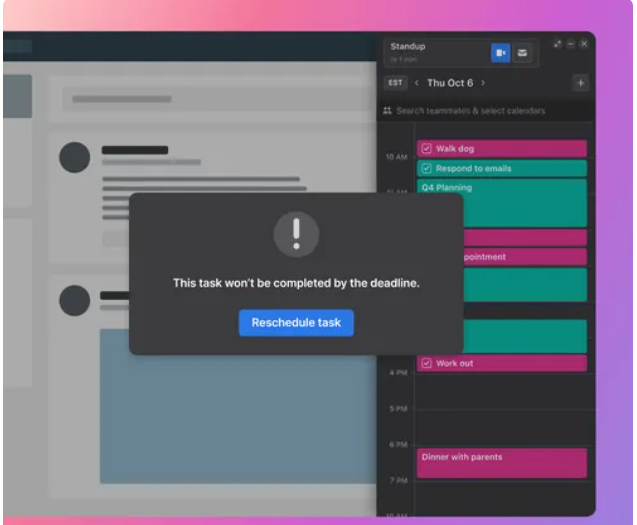Open the EST timezone selector
Image resolution: width=637 pixels, height=525 pixels.
tap(395, 83)
